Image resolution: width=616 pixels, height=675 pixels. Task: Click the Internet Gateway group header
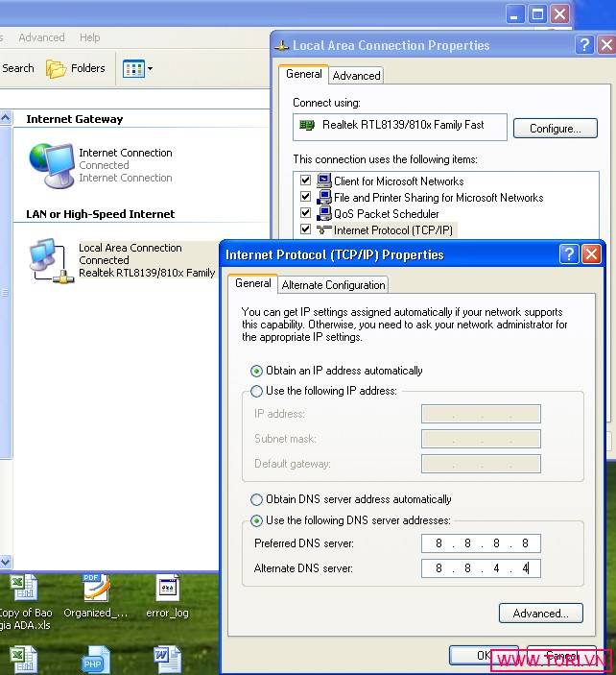75,119
